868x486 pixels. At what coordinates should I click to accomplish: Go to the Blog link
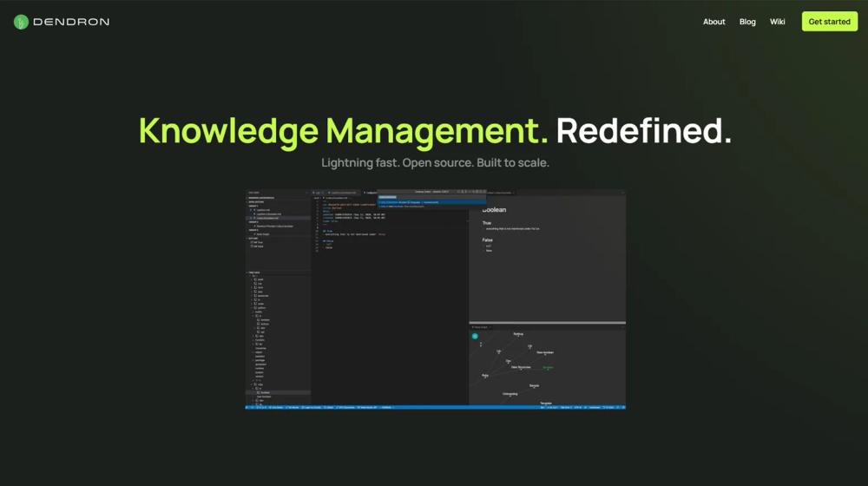tap(747, 22)
